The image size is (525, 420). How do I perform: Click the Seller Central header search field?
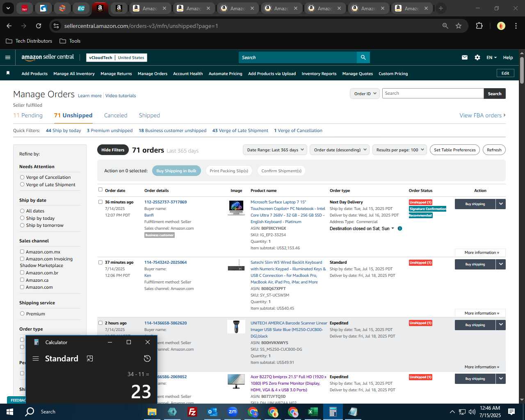pos(297,57)
